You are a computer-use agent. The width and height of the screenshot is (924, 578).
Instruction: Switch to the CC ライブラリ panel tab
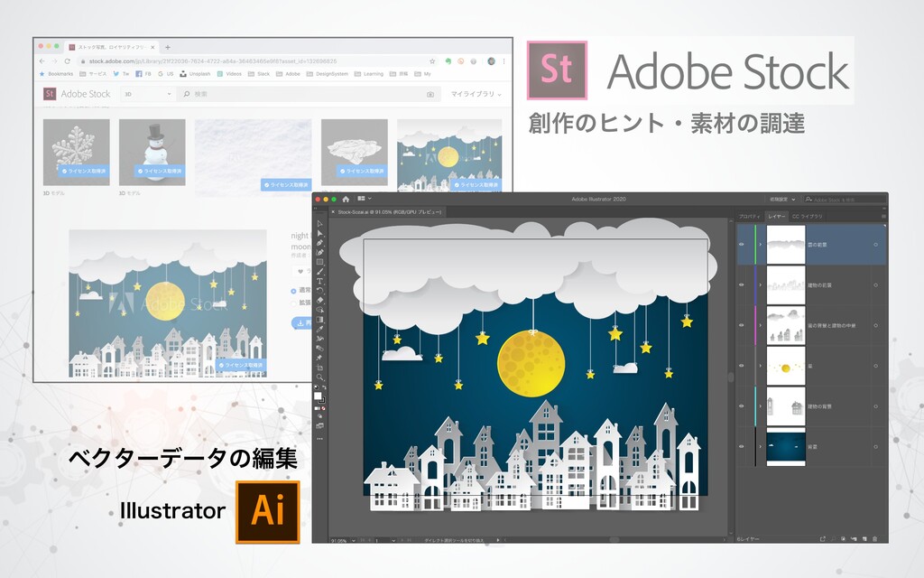[x=807, y=217]
